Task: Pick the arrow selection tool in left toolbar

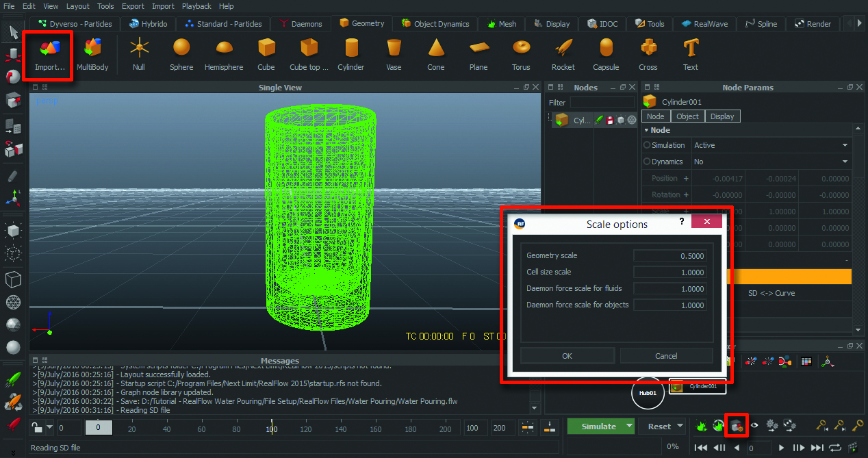Action: 13,31
